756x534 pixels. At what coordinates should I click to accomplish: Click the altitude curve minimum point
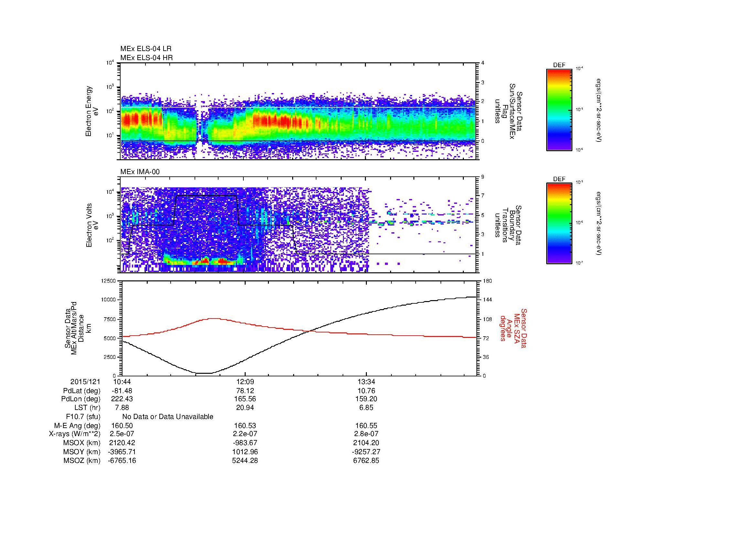[x=204, y=373]
